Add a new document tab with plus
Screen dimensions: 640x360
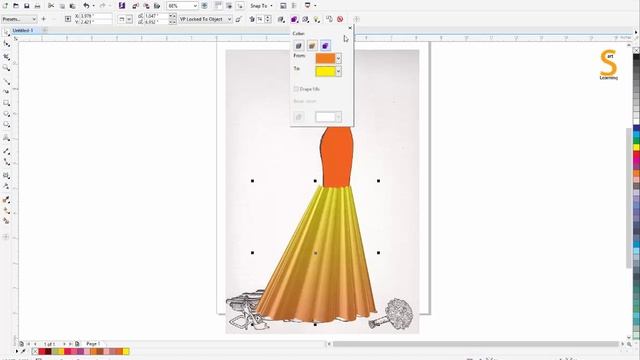(45, 30)
